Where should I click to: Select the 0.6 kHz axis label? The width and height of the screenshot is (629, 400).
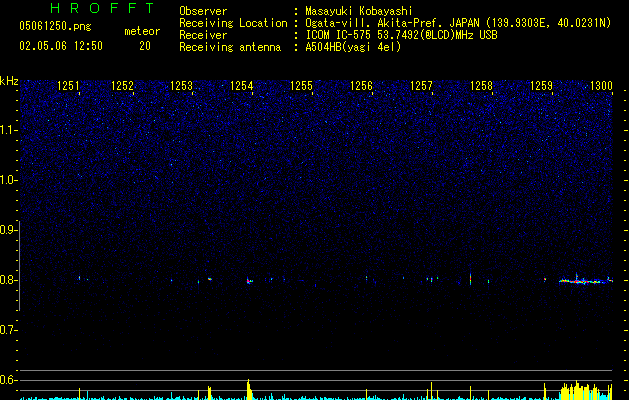8,380
